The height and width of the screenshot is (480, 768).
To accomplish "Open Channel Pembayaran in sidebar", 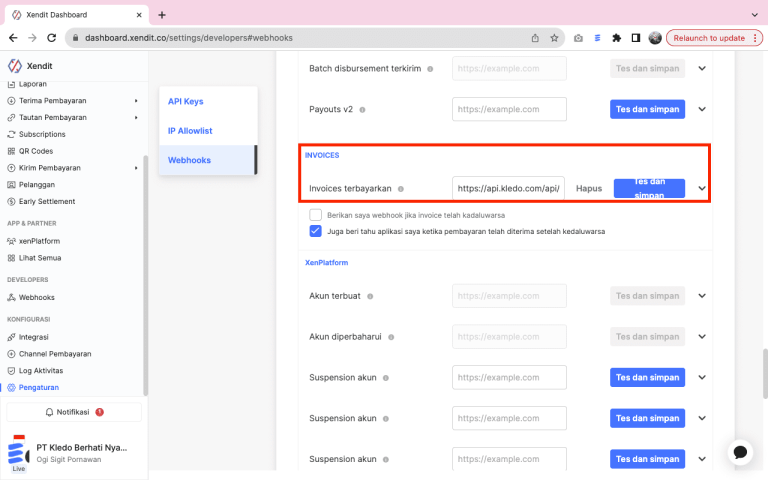I will pos(55,354).
